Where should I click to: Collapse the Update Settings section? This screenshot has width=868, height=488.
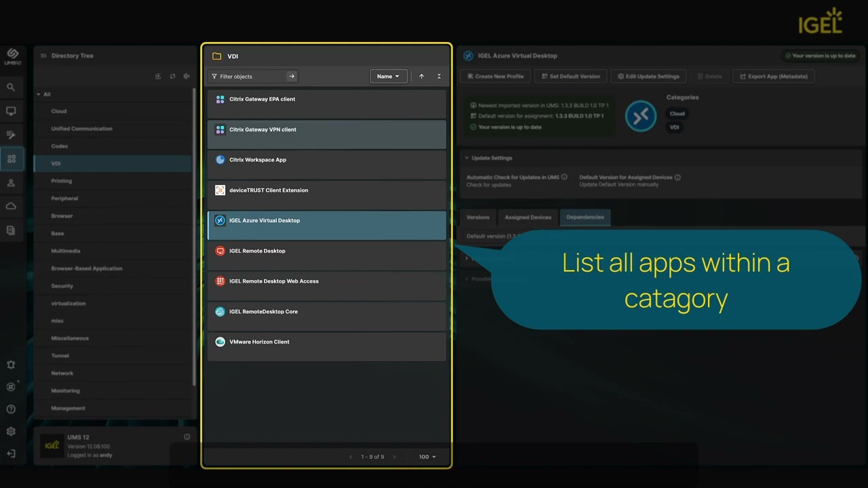[x=467, y=158]
